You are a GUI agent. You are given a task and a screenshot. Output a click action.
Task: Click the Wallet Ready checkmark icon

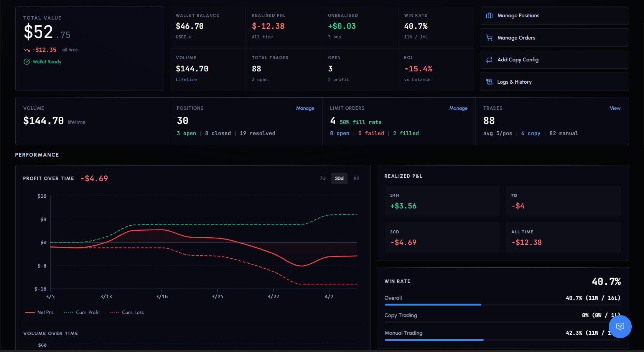click(x=26, y=61)
